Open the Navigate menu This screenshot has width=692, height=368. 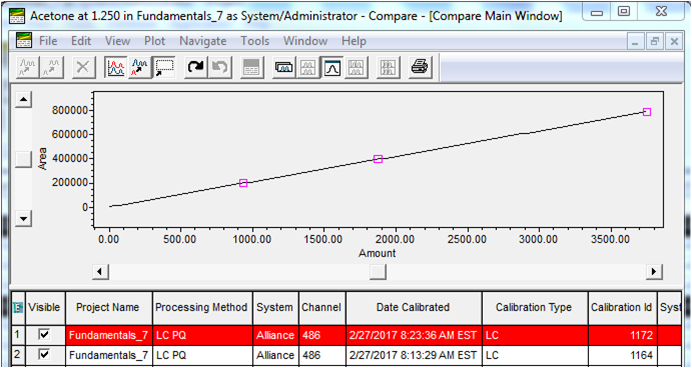pyautogui.click(x=203, y=41)
